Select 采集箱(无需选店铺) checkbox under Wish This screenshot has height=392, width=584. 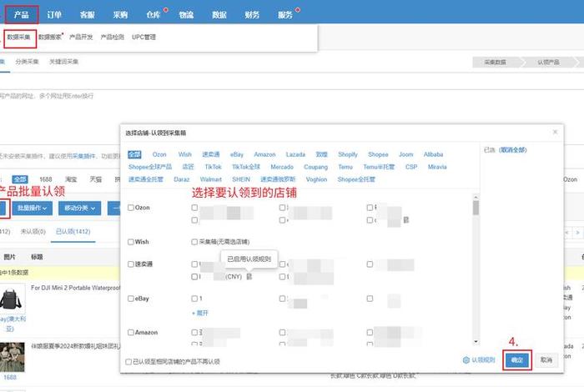click(x=194, y=242)
